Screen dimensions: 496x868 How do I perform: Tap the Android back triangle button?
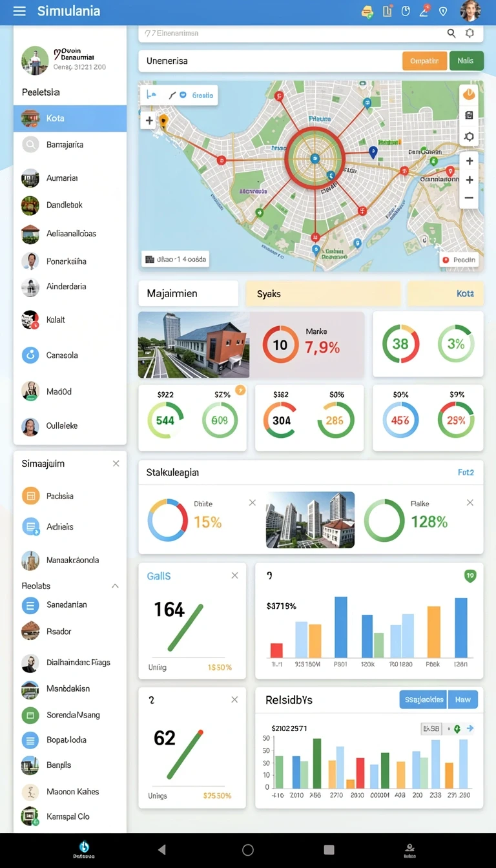[x=161, y=850]
